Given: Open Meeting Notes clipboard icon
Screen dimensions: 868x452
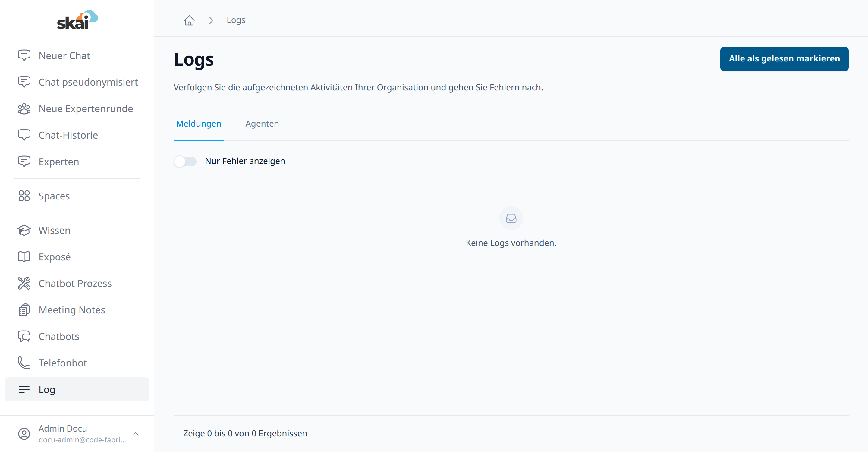Looking at the screenshot, I should click(x=24, y=310).
